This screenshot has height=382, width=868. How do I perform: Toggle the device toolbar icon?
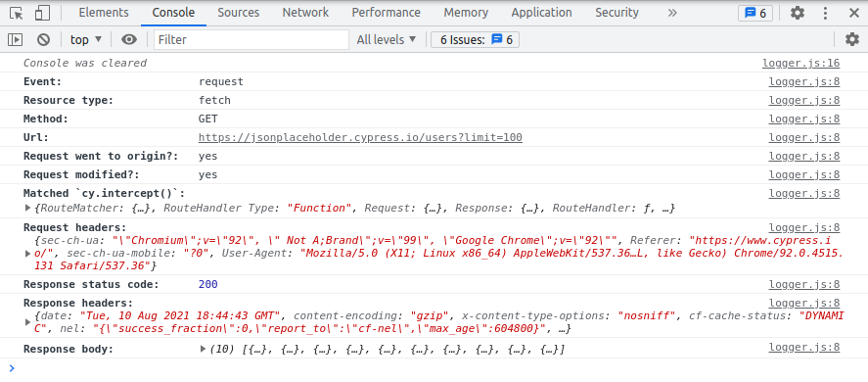tap(42, 13)
